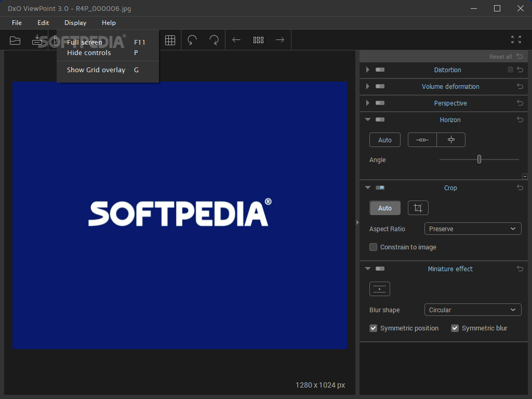The height and width of the screenshot is (399, 532).
Task: Choose Hide controls menu entry
Action: click(108, 53)
